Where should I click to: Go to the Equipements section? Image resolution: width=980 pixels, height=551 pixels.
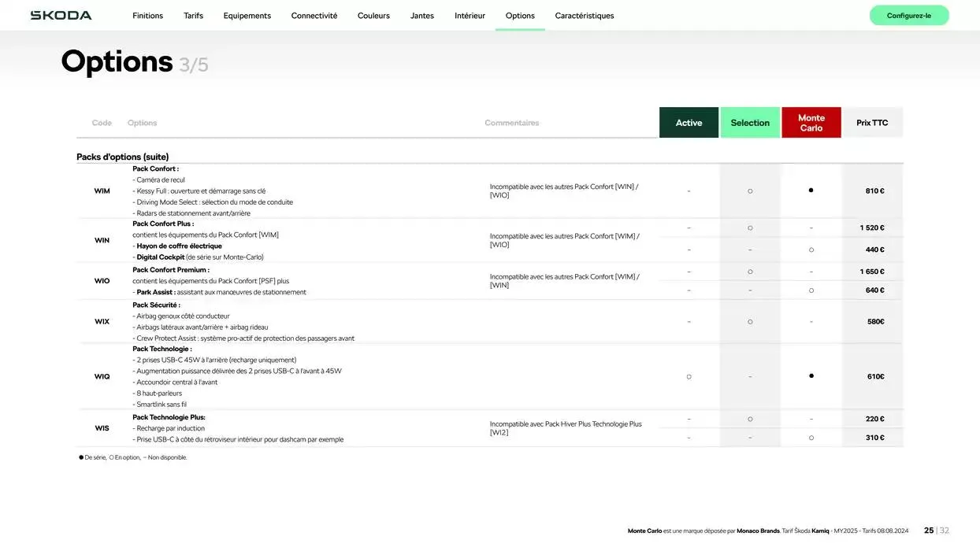[247, 16]
